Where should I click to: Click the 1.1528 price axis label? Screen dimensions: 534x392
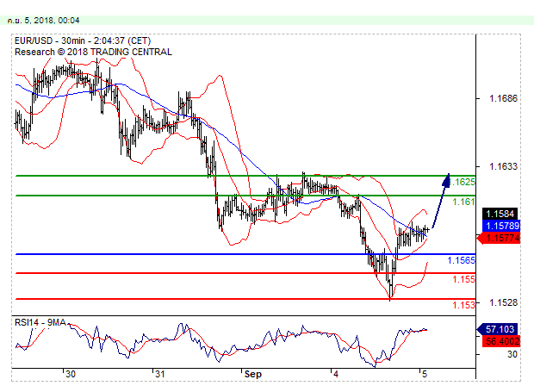click(x=503, y=302)
